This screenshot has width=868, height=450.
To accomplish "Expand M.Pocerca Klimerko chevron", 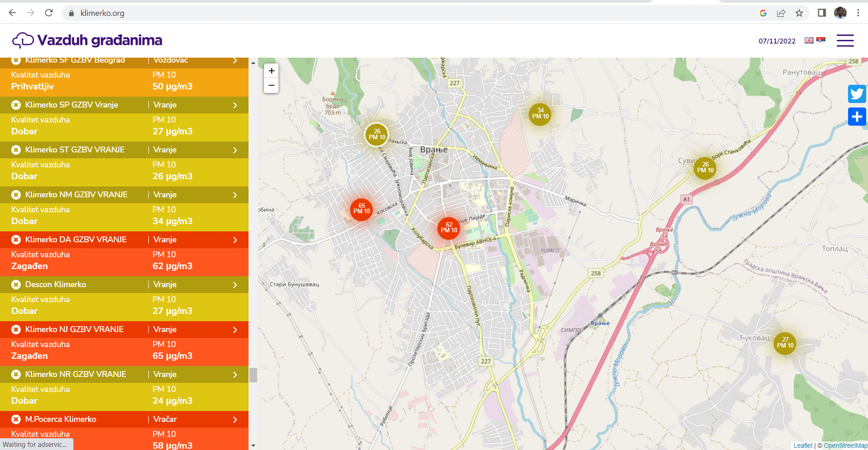I will (x=235, y=420).
